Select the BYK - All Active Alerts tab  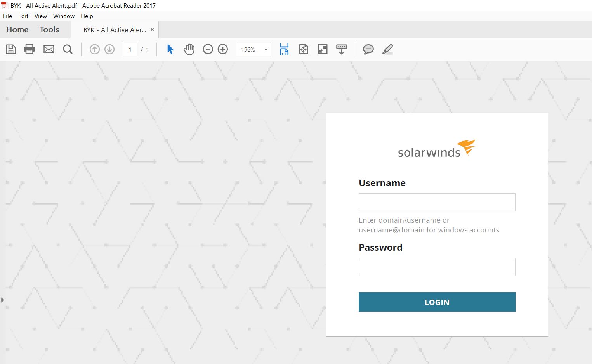tap(115, 30)
